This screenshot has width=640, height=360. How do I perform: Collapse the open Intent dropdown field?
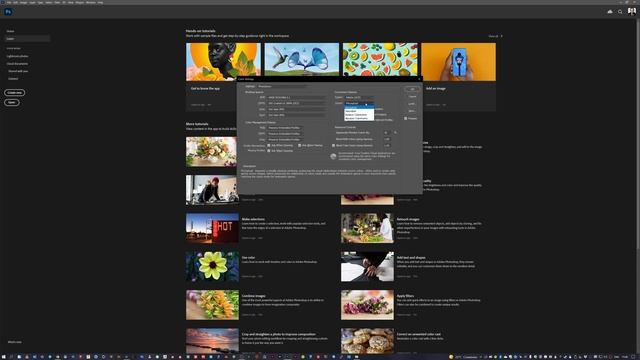click(x=359, y=104)
